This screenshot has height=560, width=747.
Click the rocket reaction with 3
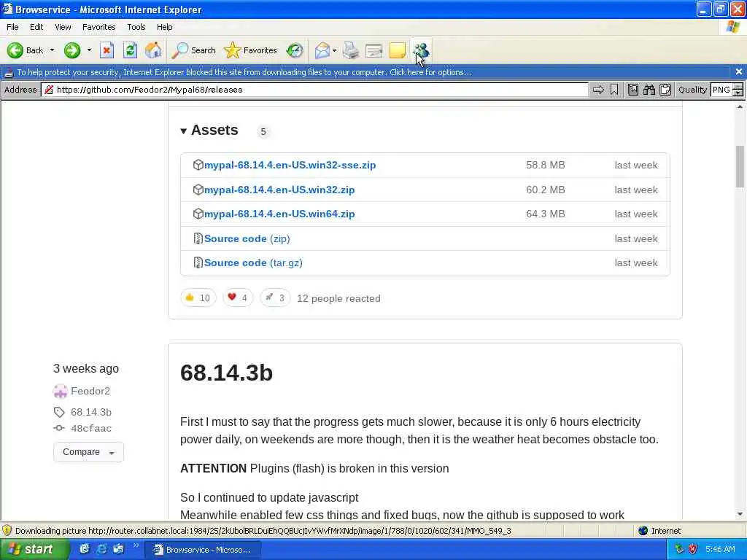pos(275,298)
